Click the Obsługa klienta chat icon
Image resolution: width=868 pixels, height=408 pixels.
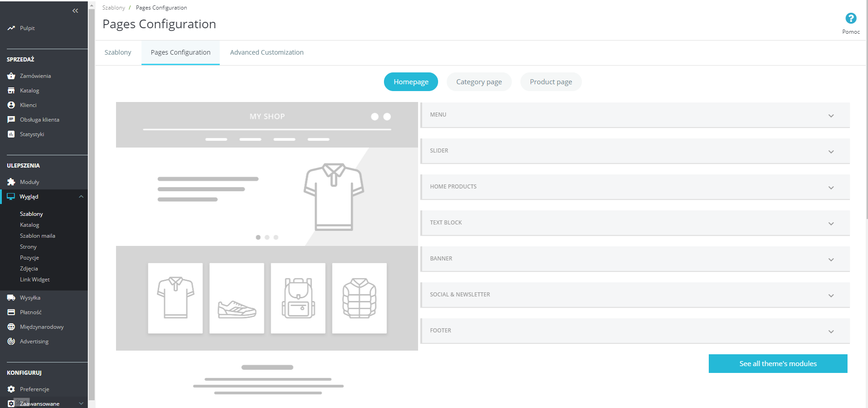pos(11,120)
